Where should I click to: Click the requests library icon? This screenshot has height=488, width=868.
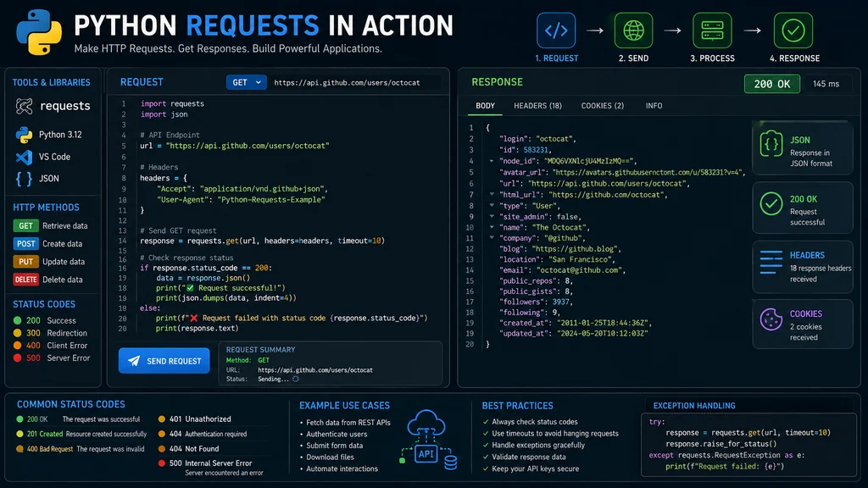(x=24, y=106)
